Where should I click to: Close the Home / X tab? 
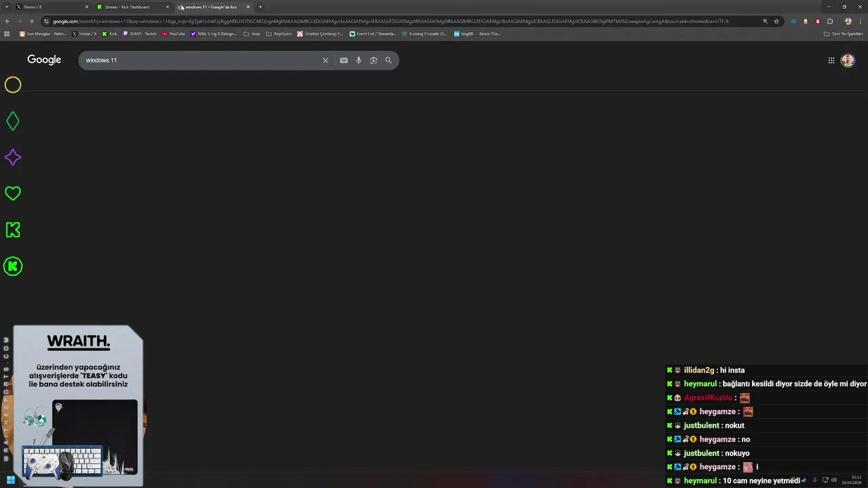coord(87,7)
